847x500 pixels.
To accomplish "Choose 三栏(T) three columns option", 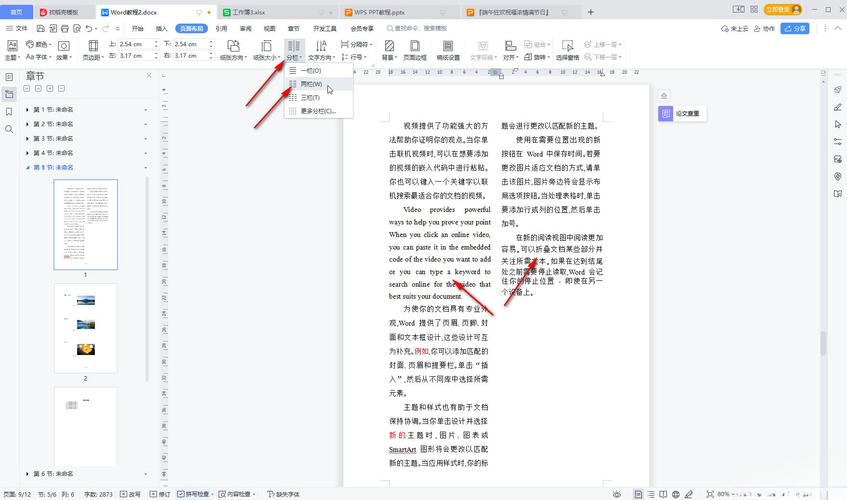I will (319, 98).
